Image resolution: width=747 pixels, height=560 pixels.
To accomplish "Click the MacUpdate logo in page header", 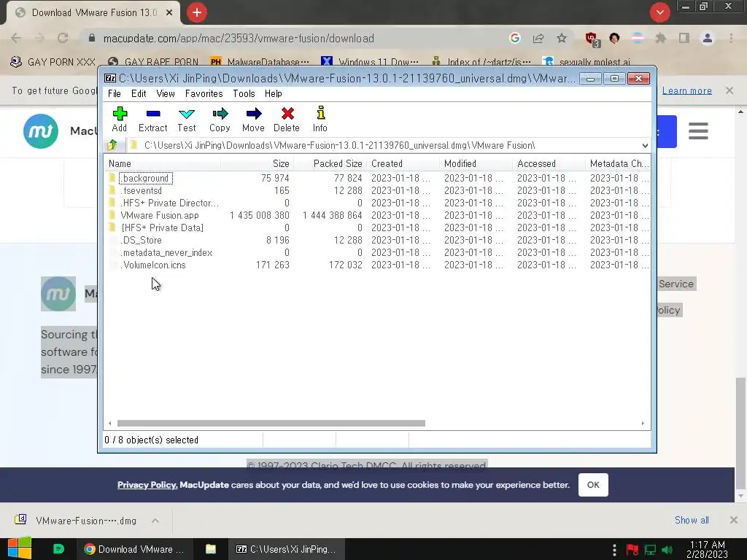I will point(41,131).
